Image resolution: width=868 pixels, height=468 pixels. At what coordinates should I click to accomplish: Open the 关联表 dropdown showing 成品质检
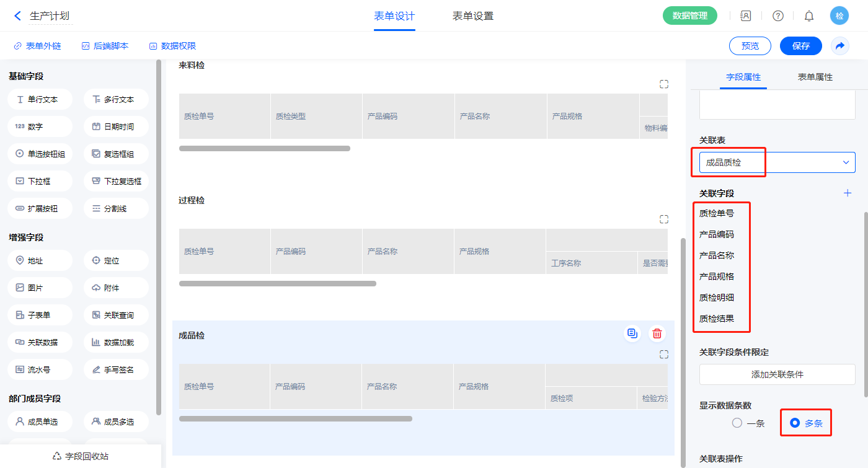coord(777,162)
